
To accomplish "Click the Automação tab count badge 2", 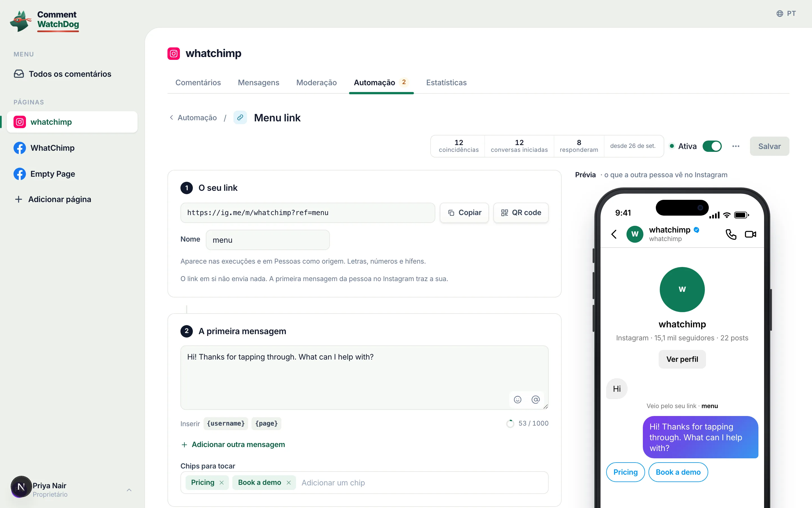I will tap(404, 82).
